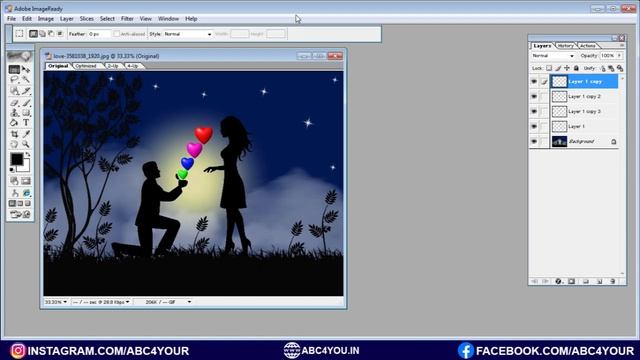
Task: Switch to the 2-Up tab
Action: [x=113, y=66]
